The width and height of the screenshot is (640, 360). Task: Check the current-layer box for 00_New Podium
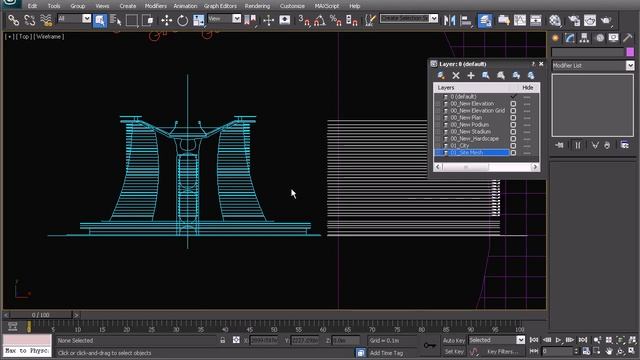click(x=513, y=124)
